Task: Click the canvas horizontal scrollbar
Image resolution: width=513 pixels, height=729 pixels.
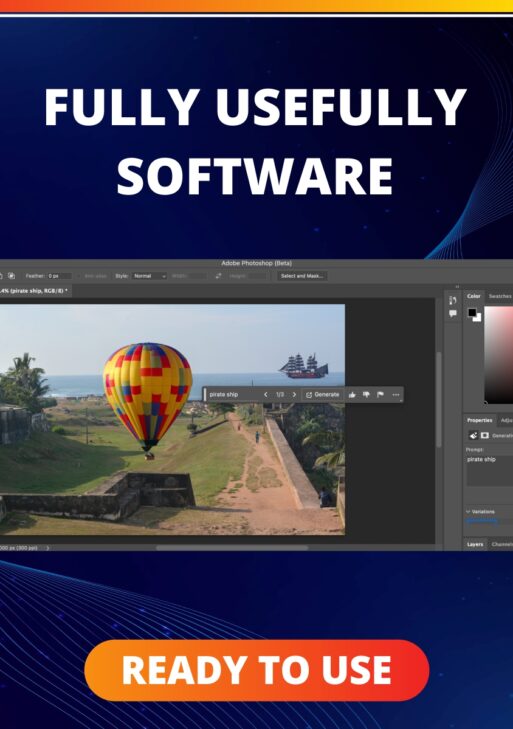Action: pos(232,548)
